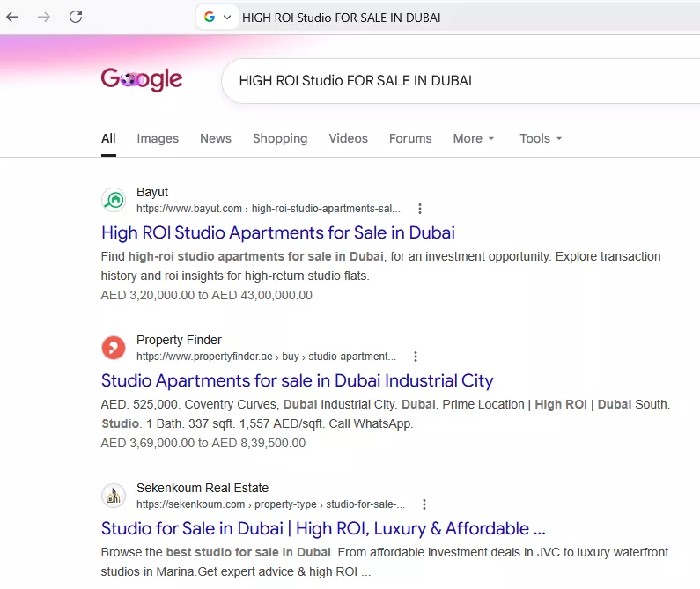Viewport: 700px width, 589px height.
Task: Open the Shopping tab
Action: 280,138
